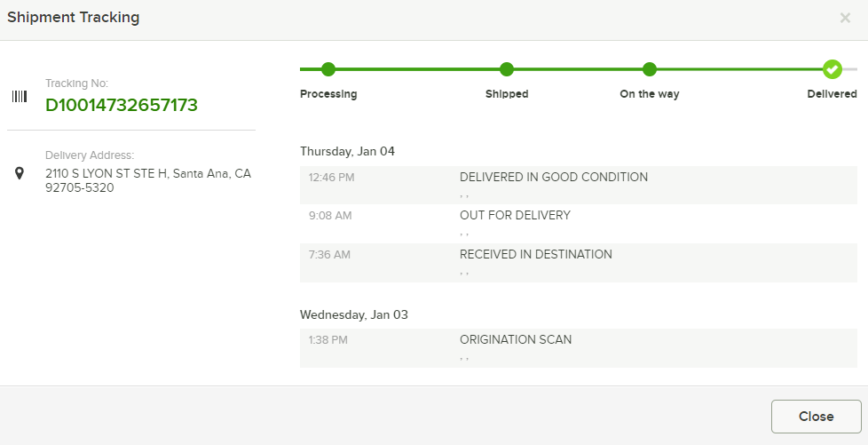Close dialog using the X icon
Screen dimensions: 868x445
point(845,18)
